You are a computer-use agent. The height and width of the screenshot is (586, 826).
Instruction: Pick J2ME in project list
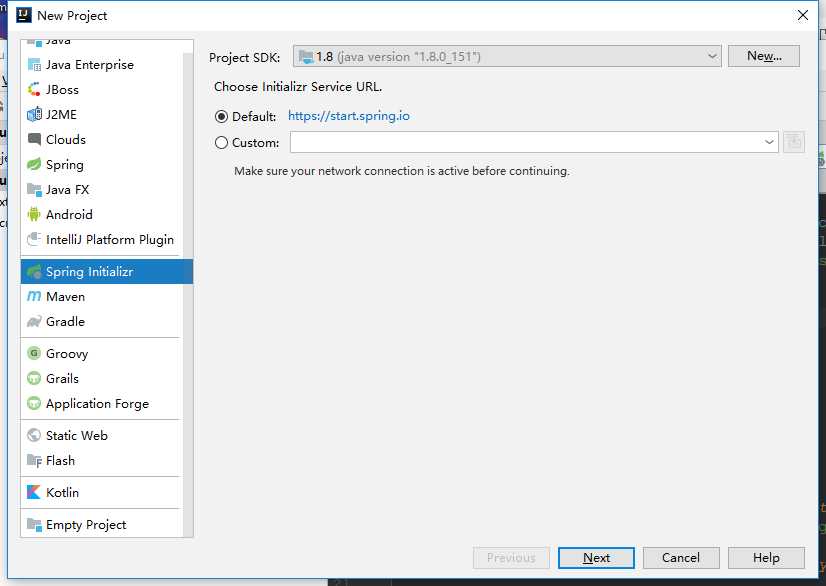point(102,114)
